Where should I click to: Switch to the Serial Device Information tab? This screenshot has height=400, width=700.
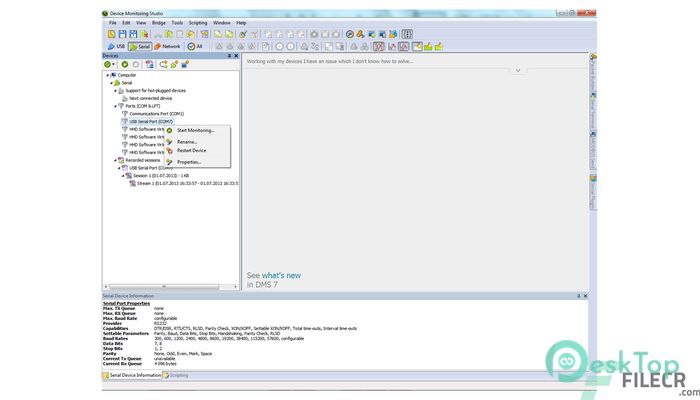point(132,375)
